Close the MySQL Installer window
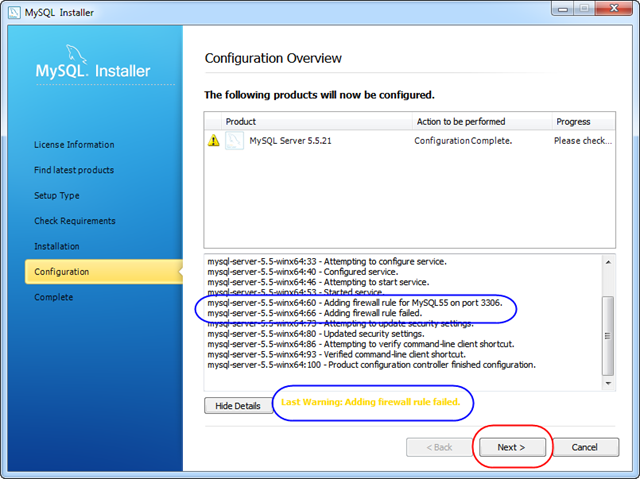The height and width of the screenshot is (479, 640). [x=614, y=9]
